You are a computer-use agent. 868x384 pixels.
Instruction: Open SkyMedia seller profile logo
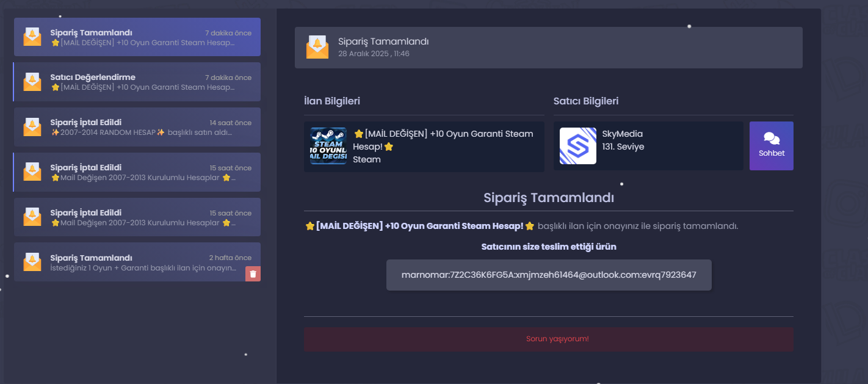tap(578, 146)
